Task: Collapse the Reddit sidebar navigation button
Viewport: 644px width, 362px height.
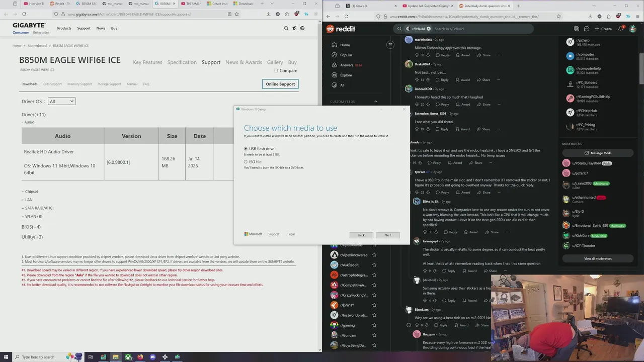Action: tap(390, 45)
